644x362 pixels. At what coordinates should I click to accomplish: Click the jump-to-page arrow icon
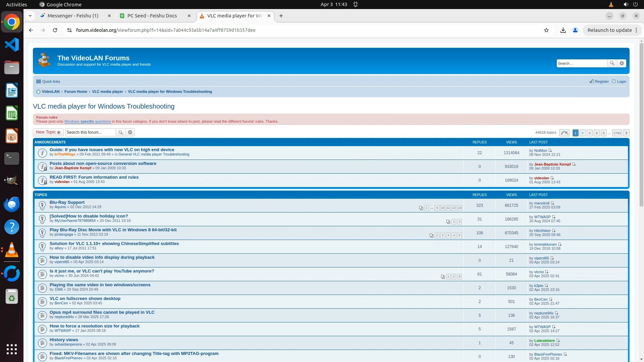pos(564,133)
